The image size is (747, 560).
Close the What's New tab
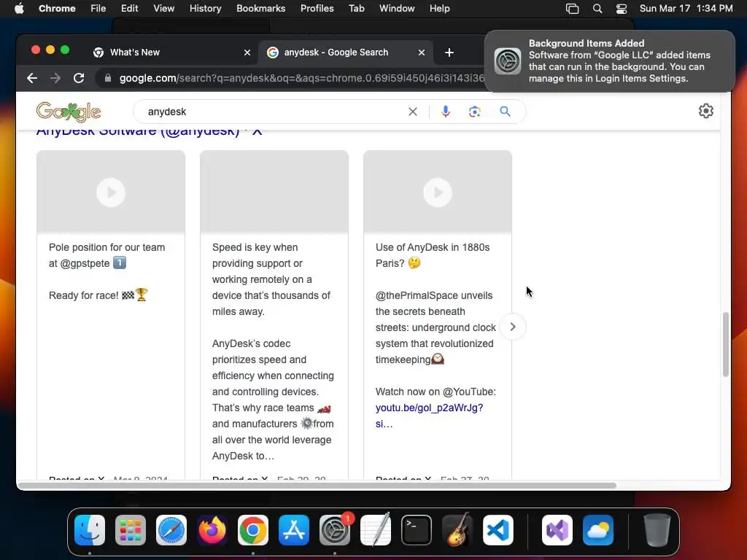click(x=247, y=52)
